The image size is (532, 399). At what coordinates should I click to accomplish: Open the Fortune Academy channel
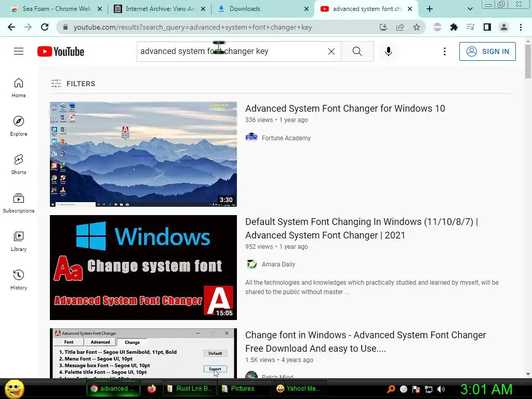286,138
